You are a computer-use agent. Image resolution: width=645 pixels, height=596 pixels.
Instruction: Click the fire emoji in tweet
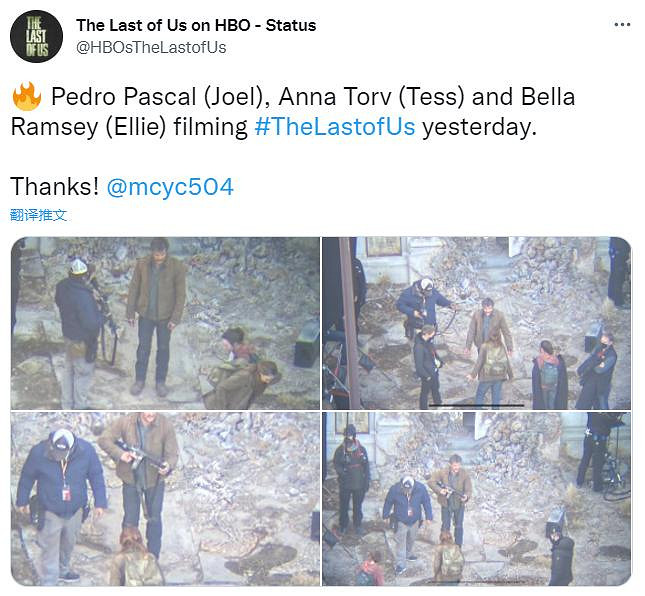(27, 97)
